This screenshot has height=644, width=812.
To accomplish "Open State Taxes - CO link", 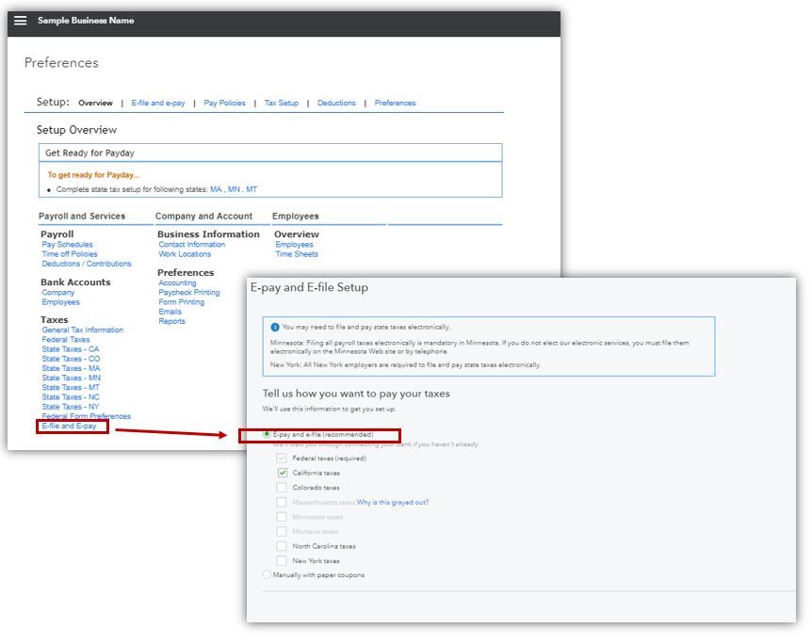I will pyautogui.click(x=71, y=359).
